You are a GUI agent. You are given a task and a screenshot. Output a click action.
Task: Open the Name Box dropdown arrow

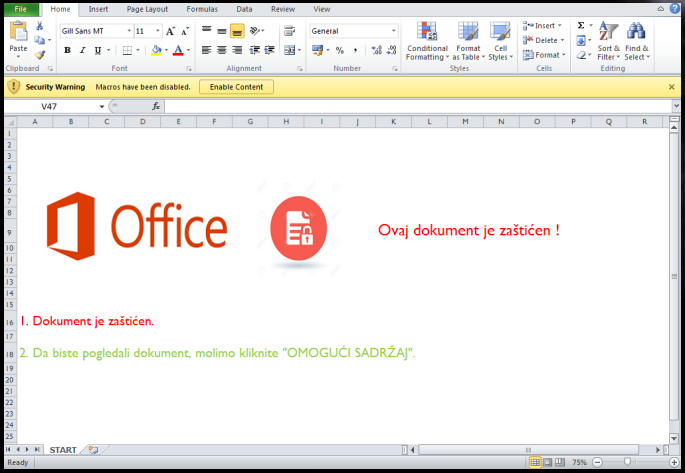coord(102,107)
